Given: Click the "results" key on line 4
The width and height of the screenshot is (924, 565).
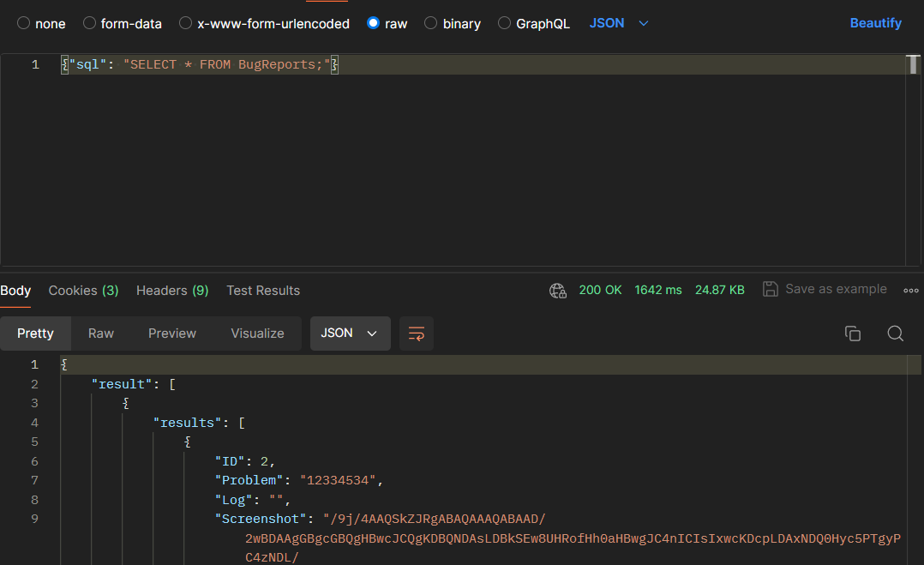Looking at the screenshot, I should click(188, 423).
